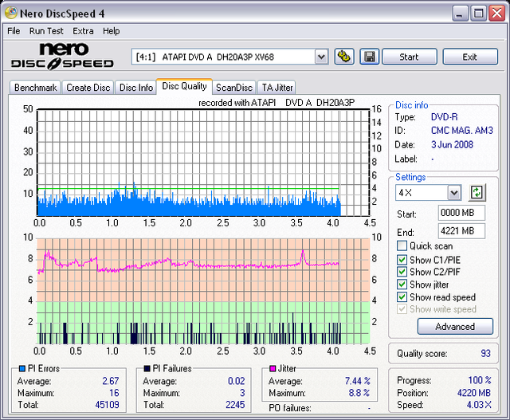Click the Start position field 0000 MB
This screenshot has height=420, width=510.
point(461,213)
